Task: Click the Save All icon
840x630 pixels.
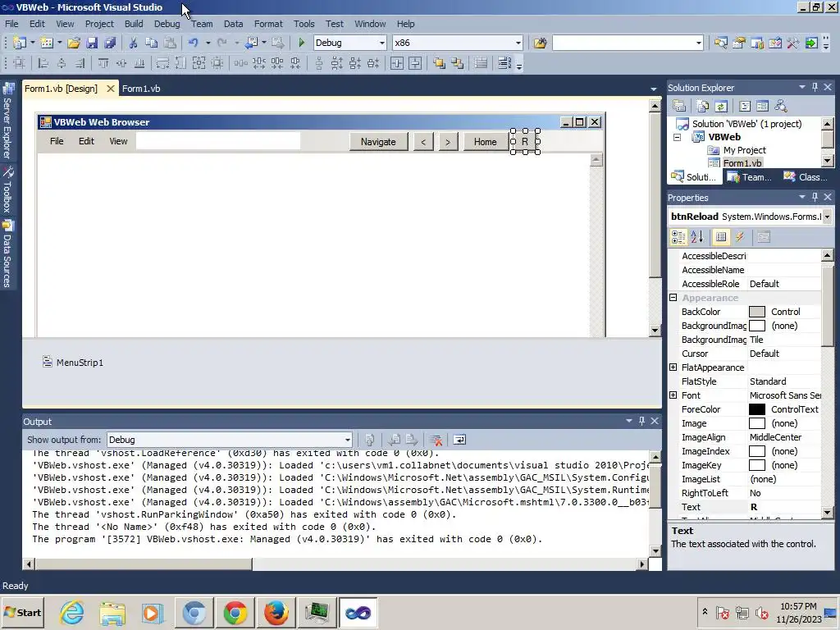Action: [110, 43]
